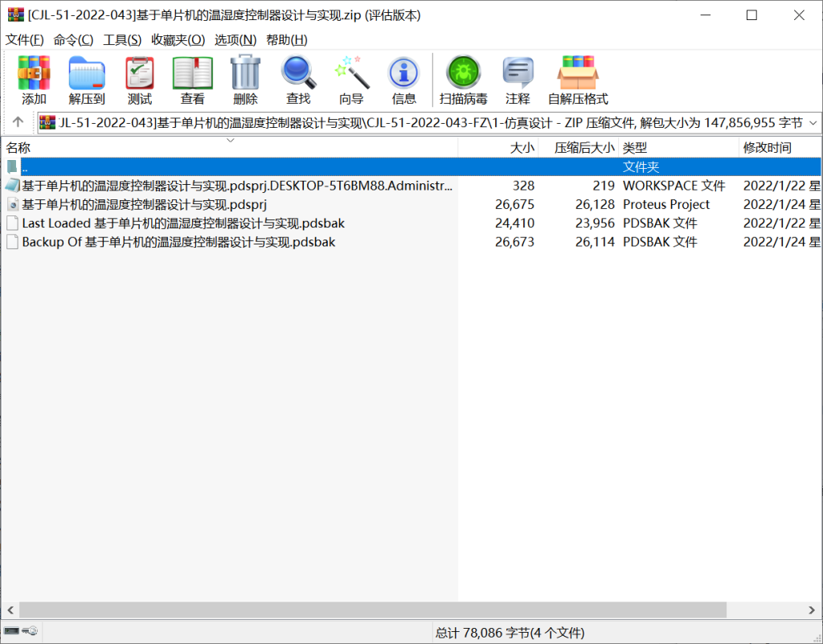Click the up-arrow to go to parent folder

tap(17, 122)
